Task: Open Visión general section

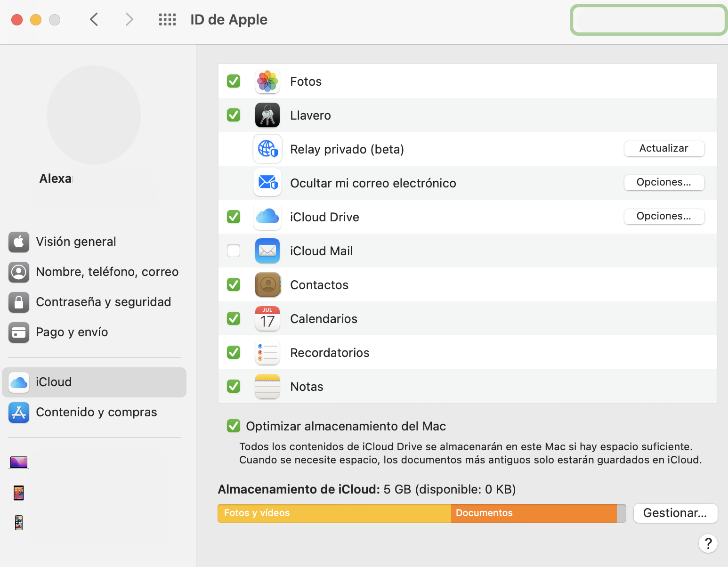Action: coord(94,242)
